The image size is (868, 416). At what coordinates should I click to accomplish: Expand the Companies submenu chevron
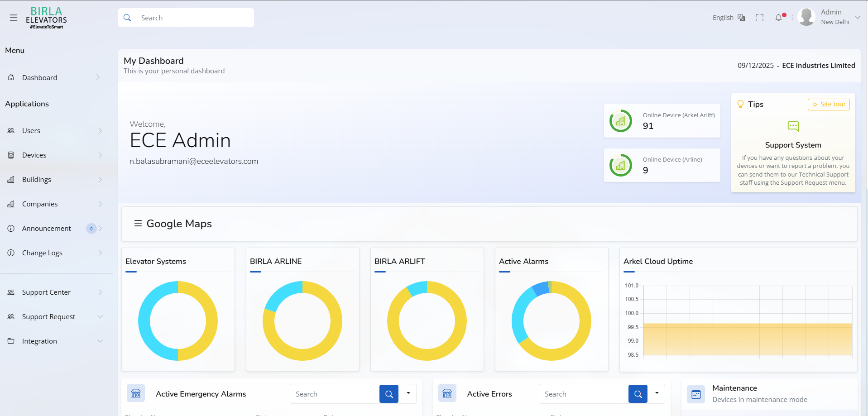pos(100,204)
